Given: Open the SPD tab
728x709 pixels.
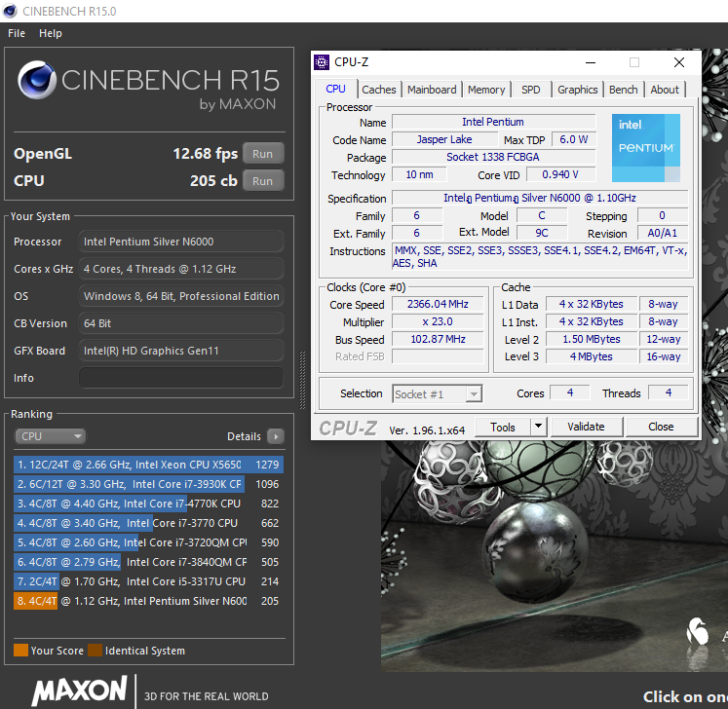Looking at the screenshot, I should click(531, 90).
